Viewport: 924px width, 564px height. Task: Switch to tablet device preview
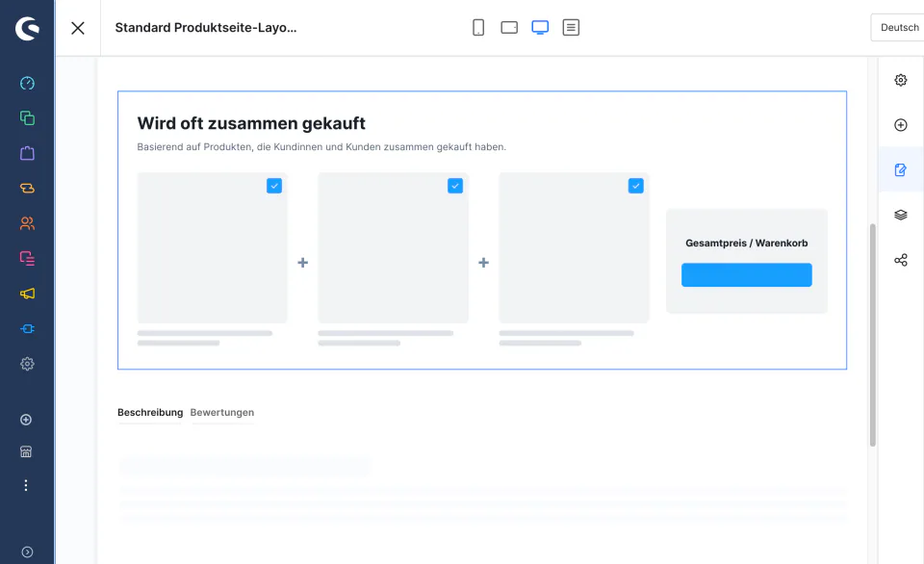tap(509, 28)
